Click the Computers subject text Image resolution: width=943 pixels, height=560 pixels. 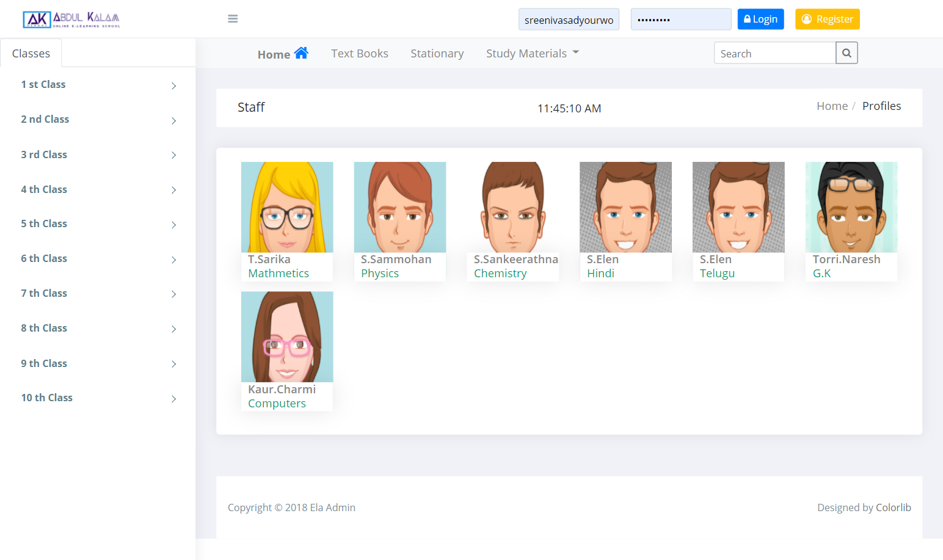point(277,403)
